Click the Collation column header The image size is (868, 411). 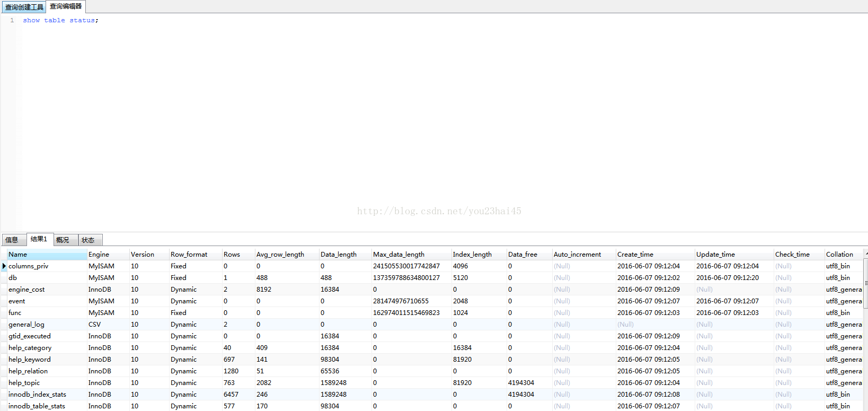coord(844,255)
